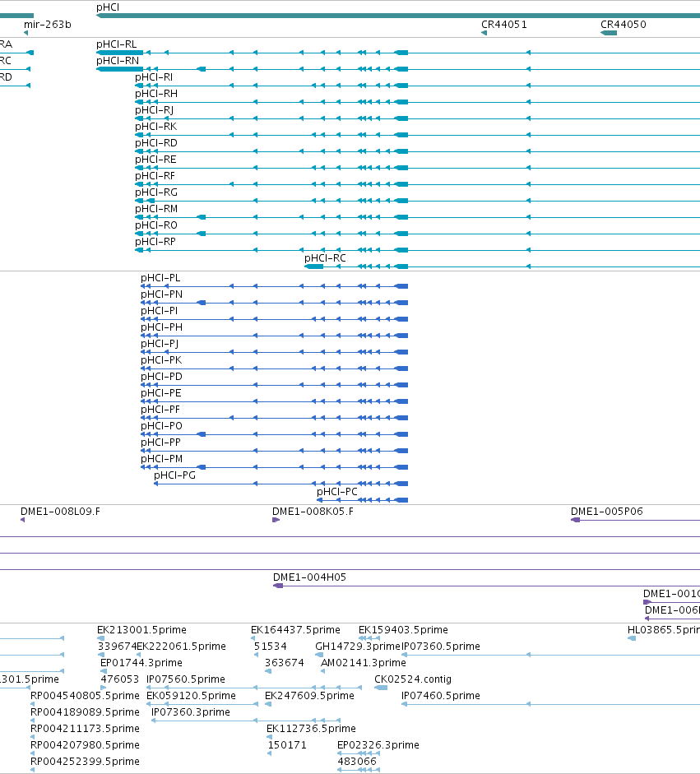Open the pHCl-PJ CDS label
This screenshot has height=774, width=700.
(160, 344)
